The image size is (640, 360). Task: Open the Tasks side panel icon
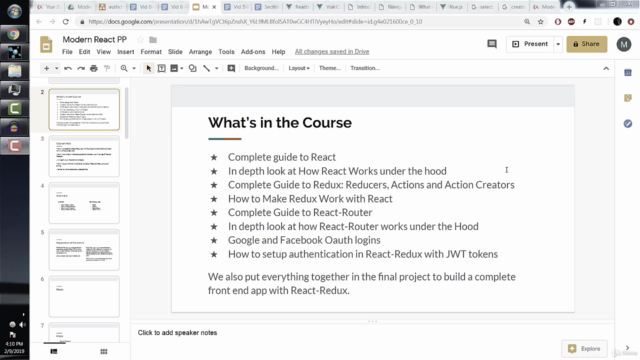pyautogui.click(x=628, y=123)
